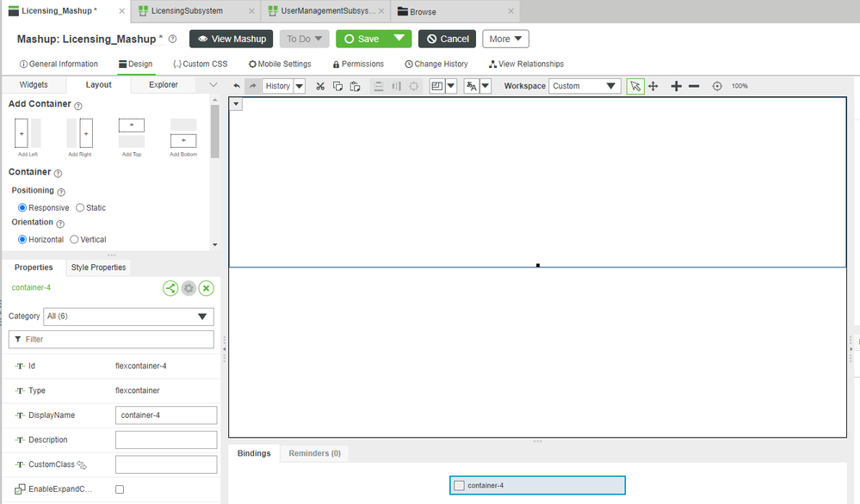Copy the selected widget
Screen dimensions: 860x504
tap(337, 86)
